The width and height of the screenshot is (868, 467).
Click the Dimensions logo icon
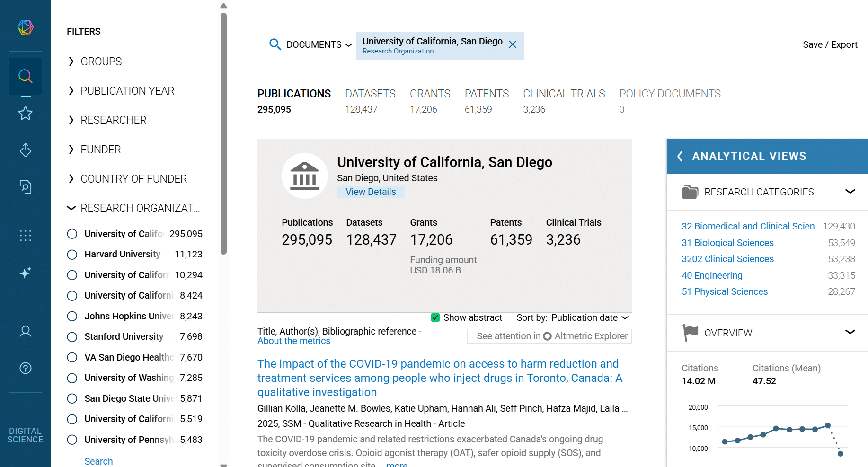(x=26, y=27)
